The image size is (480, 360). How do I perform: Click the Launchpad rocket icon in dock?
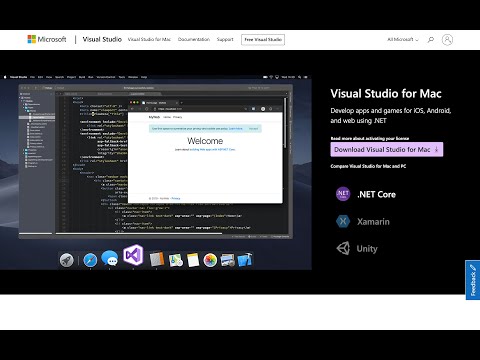coord(67,260)
